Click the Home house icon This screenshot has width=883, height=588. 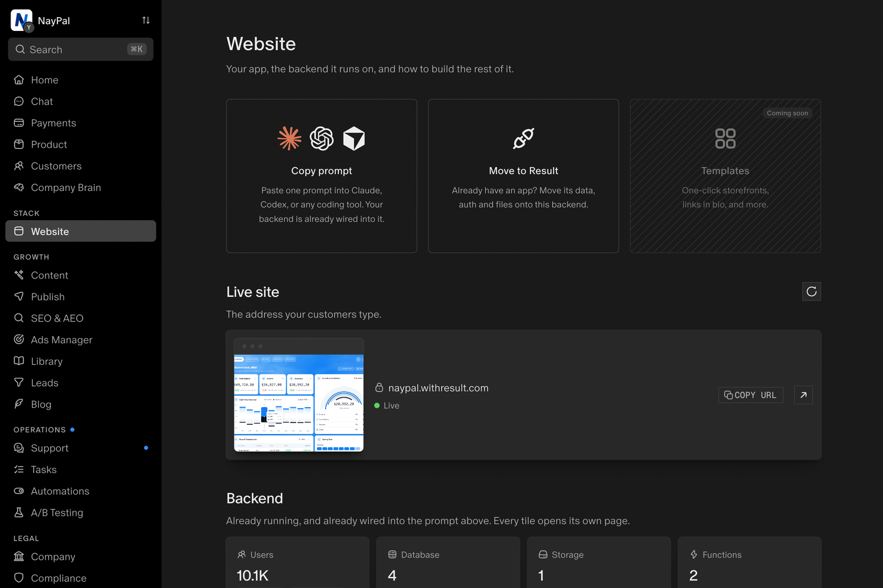19,80
